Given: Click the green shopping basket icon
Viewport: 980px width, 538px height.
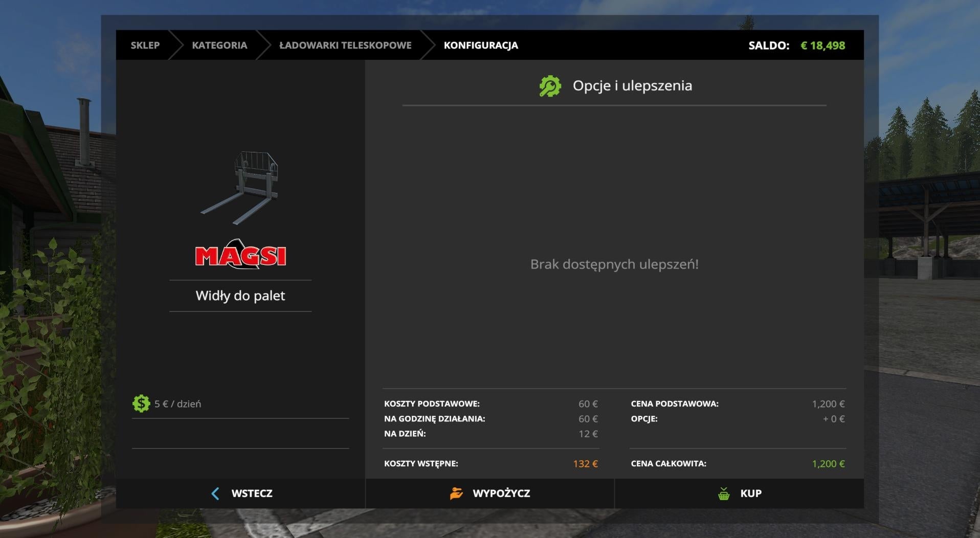Looking at the screenshot, I should point(724,494).
